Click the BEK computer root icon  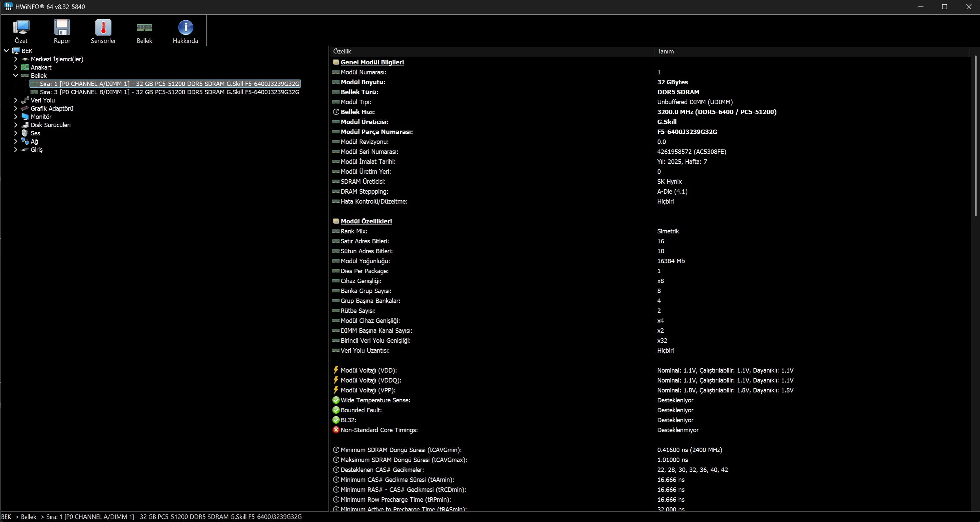[16, 51]
